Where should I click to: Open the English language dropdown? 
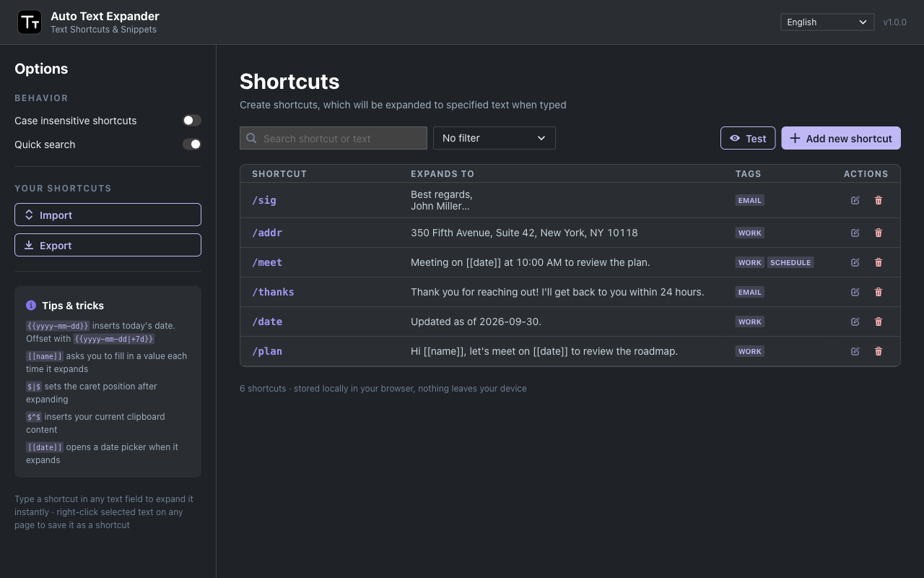point(827,22)
